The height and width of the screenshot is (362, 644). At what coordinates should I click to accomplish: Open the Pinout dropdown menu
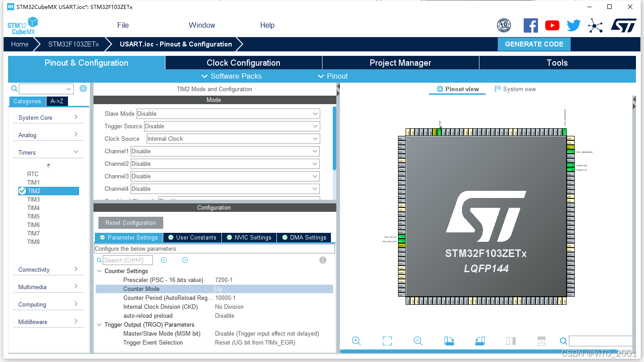tap(333, 76)
